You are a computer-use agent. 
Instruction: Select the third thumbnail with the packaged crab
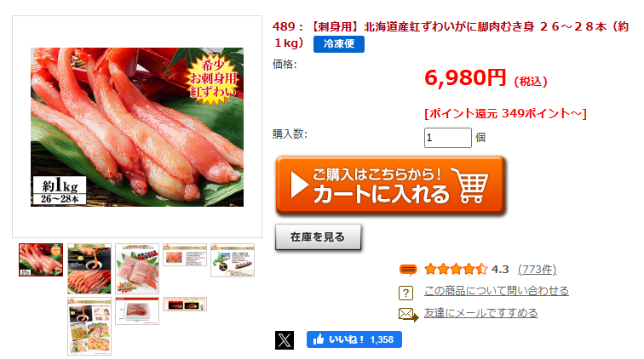(x=137, y=268)
